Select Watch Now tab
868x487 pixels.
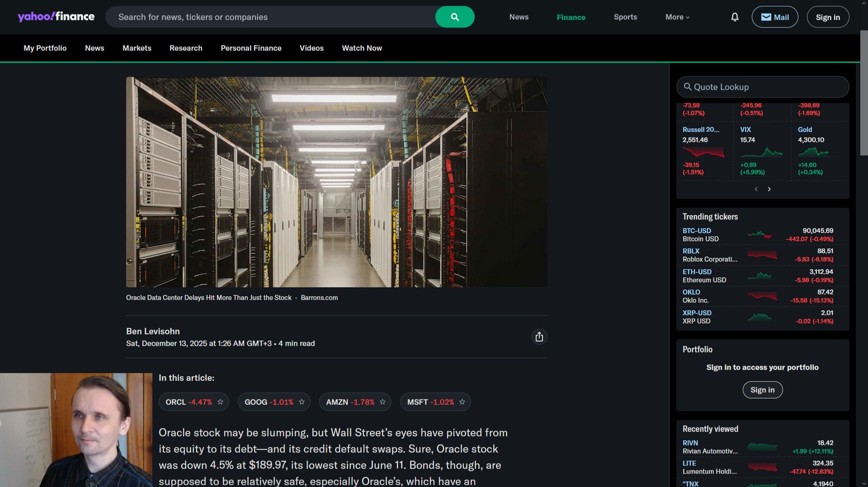click(x=362, y=48)
